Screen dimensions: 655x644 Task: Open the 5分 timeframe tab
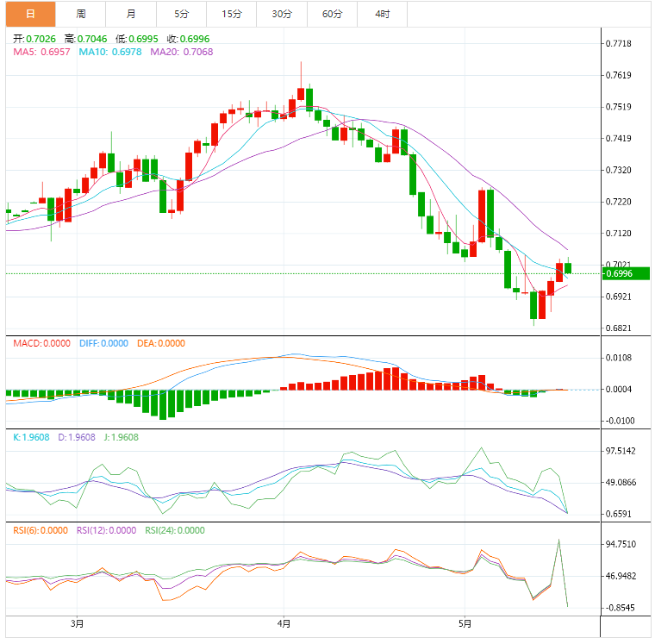tap(181, 14)
